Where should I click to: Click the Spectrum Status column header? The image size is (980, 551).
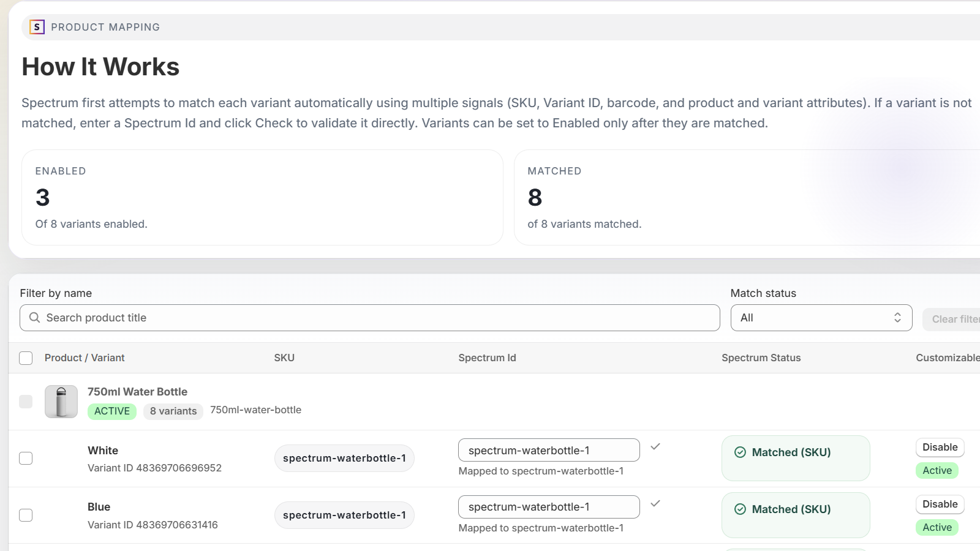pyautogui.click(x=761, y=358)
